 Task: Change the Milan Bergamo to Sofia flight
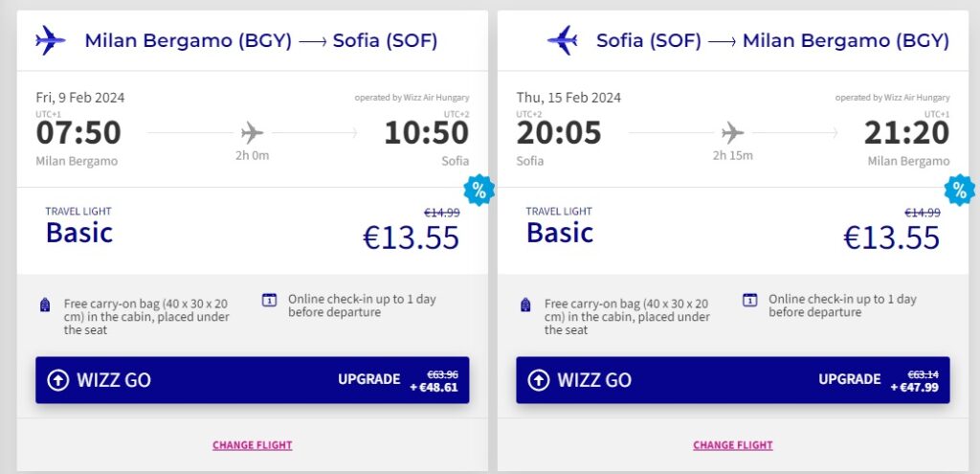252,445
